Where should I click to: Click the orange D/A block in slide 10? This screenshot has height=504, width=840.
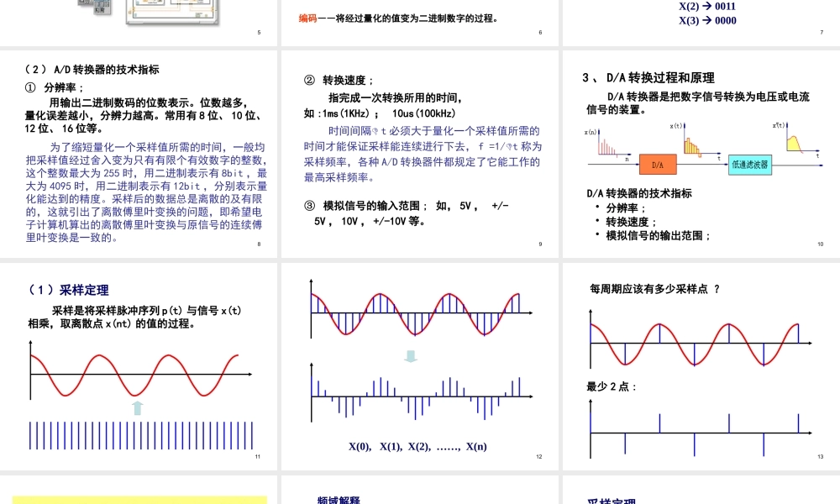pyautogui.click(x=658, y=165)
